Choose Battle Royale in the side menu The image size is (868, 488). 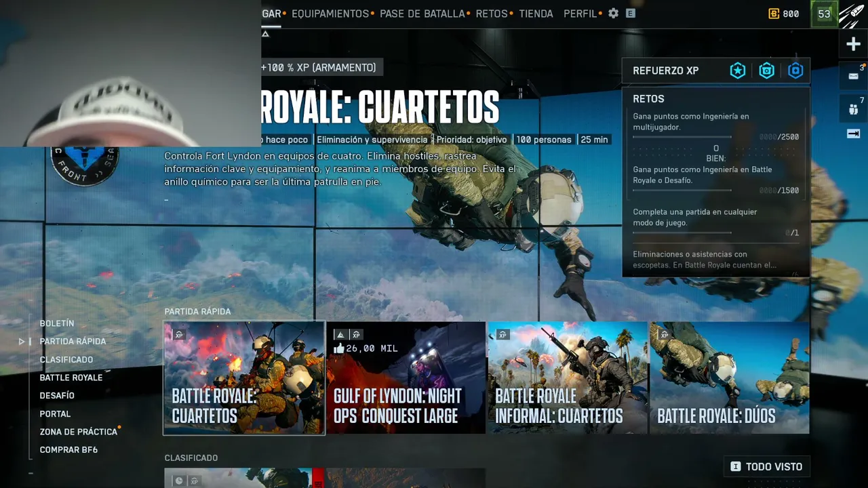coord(71,378)
